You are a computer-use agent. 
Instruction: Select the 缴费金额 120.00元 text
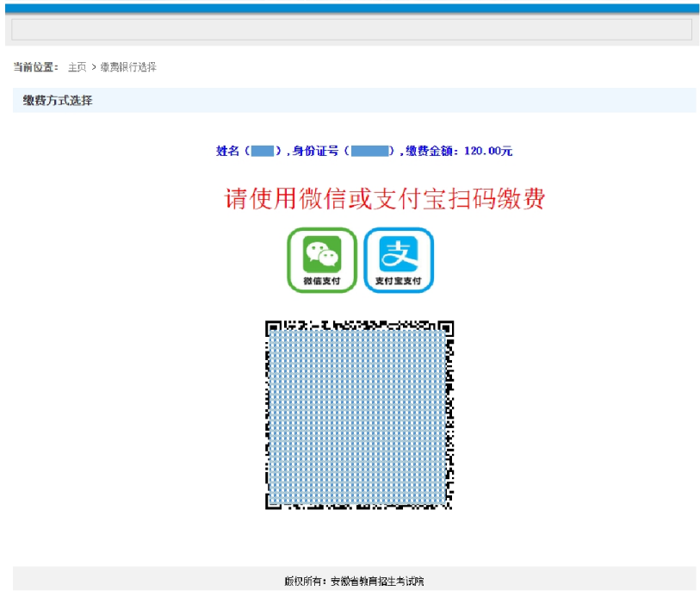click(459, 151)
